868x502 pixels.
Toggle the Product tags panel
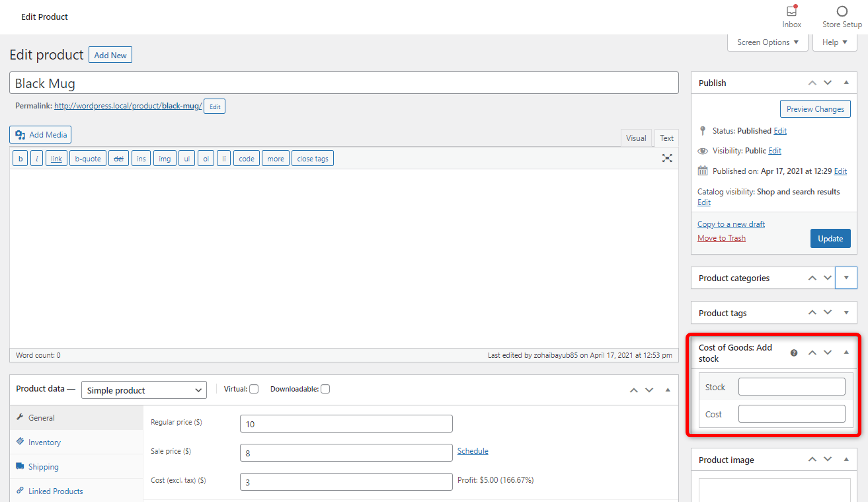(846, 313)
